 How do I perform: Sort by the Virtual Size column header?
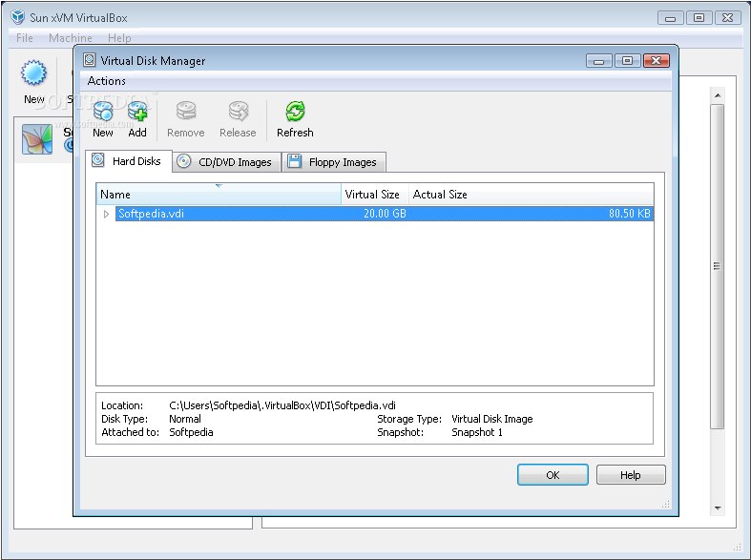tap(375, 195)
